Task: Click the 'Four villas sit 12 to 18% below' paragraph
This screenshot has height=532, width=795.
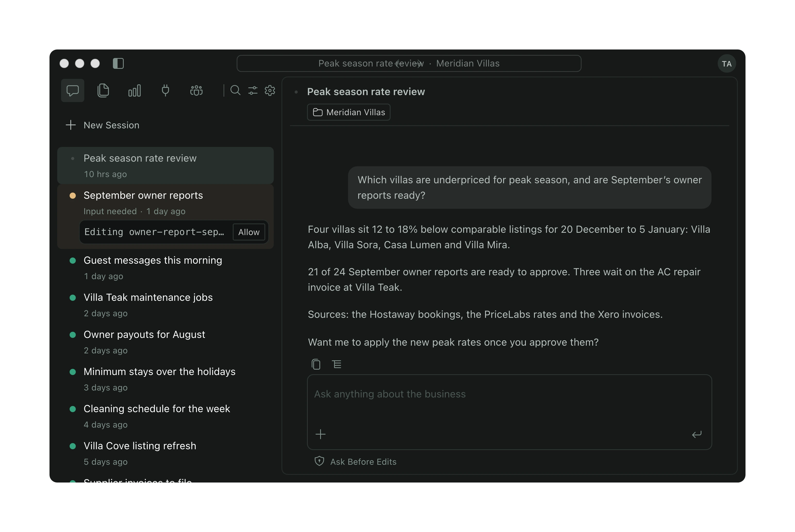Action: point(509,237)
